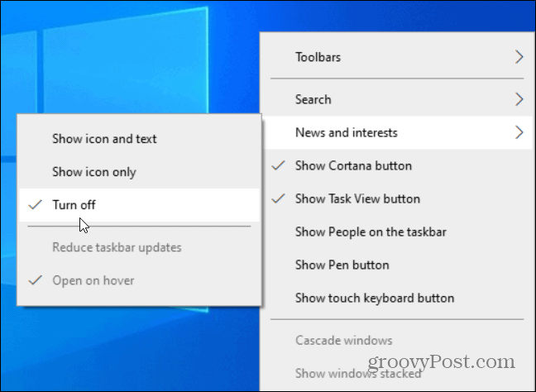The width and height of the screenshot is (536, 392).
Task: Select News and interests menu entry
Action: point(396,132)
